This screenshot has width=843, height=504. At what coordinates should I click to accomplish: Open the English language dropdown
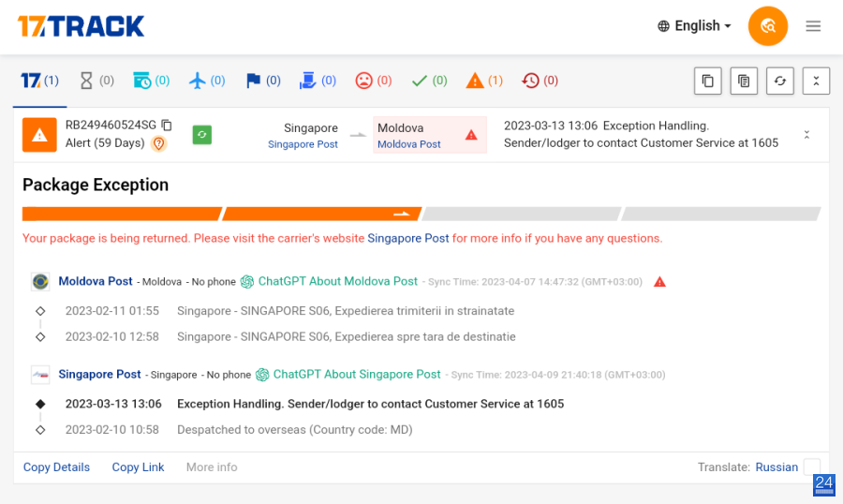point(694,26)
